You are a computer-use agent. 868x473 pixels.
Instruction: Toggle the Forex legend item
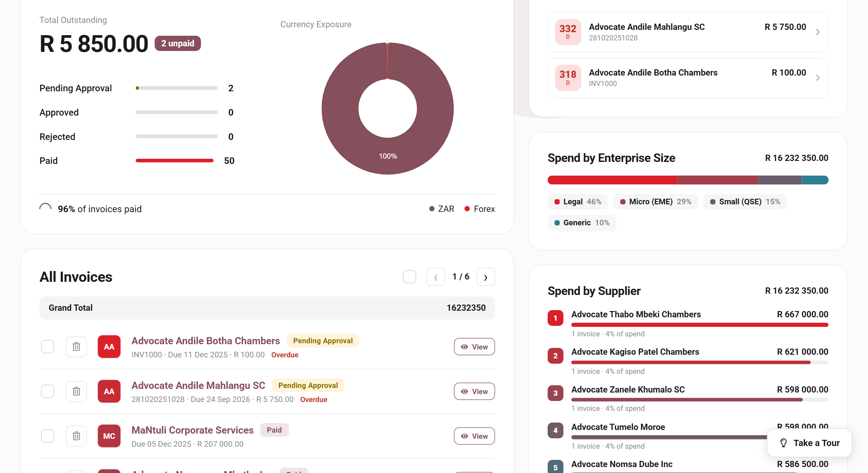479,209
